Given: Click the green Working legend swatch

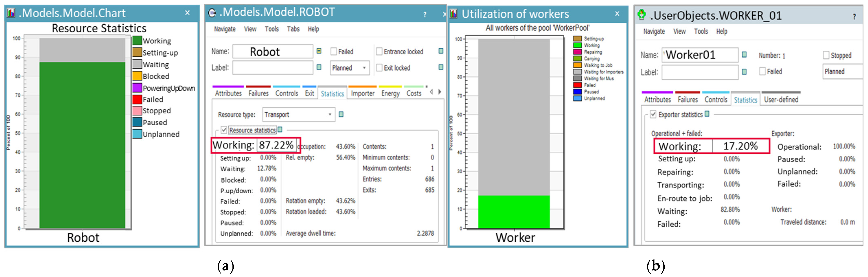Looking at the screenshot, I should point(137,41).
